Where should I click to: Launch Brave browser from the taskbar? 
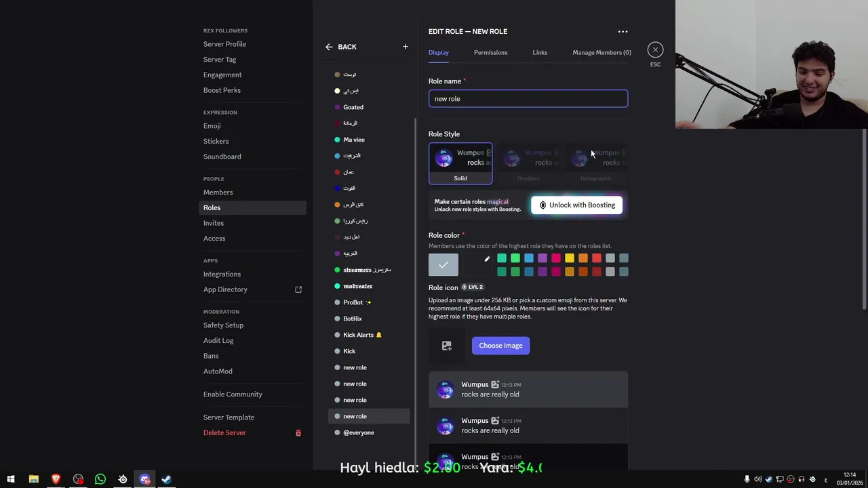click(x=56, y=479)
